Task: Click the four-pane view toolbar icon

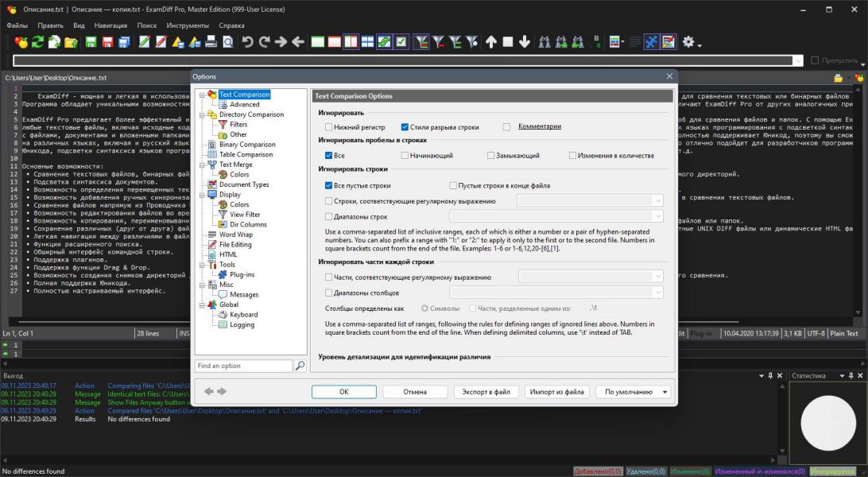Action: click(x=367, y=42)
